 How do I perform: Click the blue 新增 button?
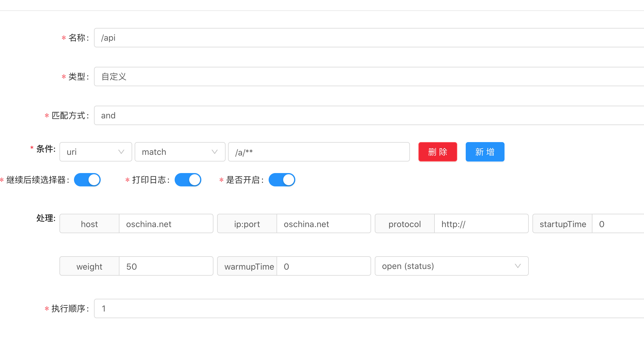[485, 152]
